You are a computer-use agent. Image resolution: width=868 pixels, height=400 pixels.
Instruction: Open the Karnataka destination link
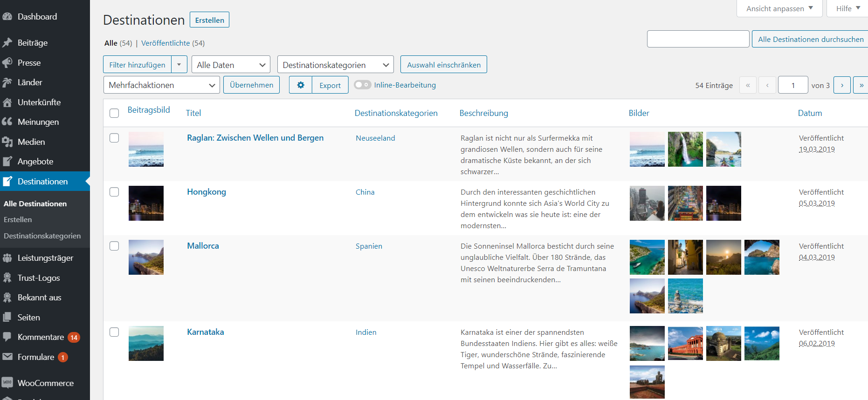tap(206, 332)
